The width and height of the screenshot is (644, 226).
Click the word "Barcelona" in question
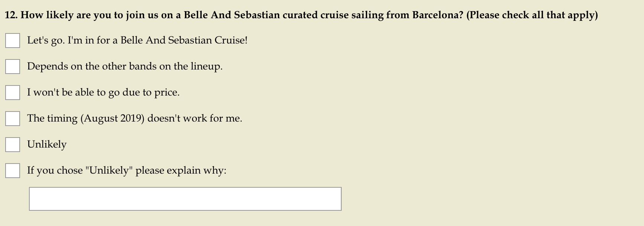point(435,15)
